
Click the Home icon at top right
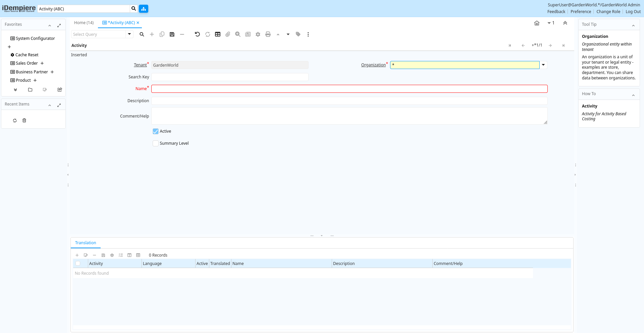click(537, 23)
